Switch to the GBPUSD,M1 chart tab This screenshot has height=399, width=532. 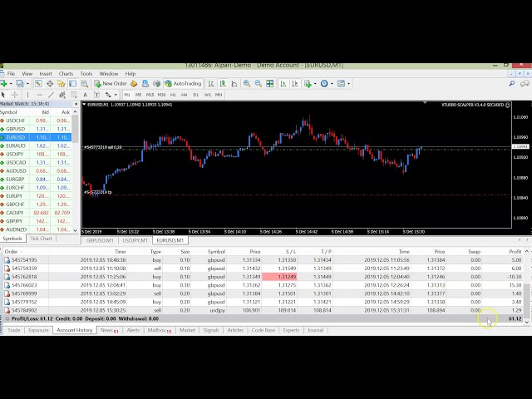100,240
